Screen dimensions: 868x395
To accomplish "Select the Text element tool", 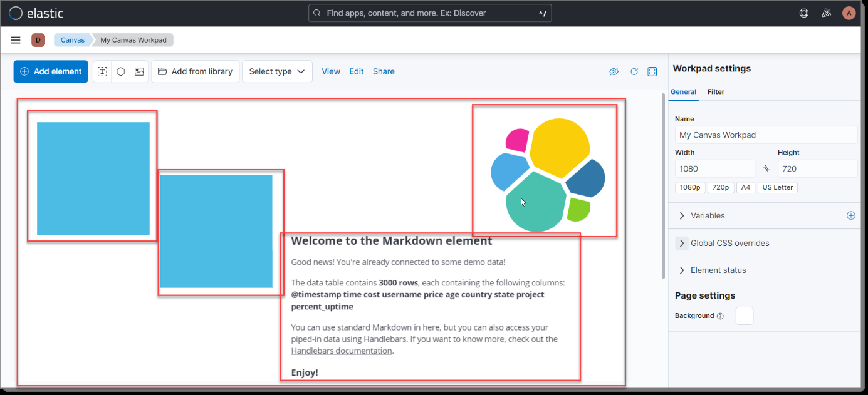I will click(102, 71).
